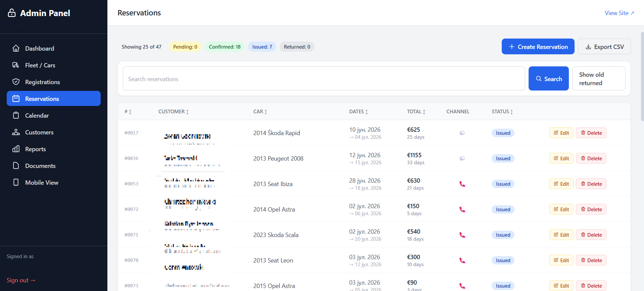Click the Search reservations input field
644x291 pixels.
[x=324, y=78]
